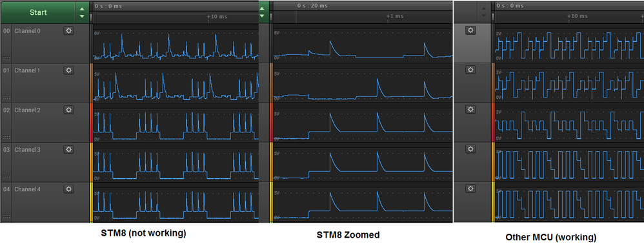The width and height of the screenshot is (644, 246).
Task: Open Channel 2 settings gear
Action: pos(68,110)
